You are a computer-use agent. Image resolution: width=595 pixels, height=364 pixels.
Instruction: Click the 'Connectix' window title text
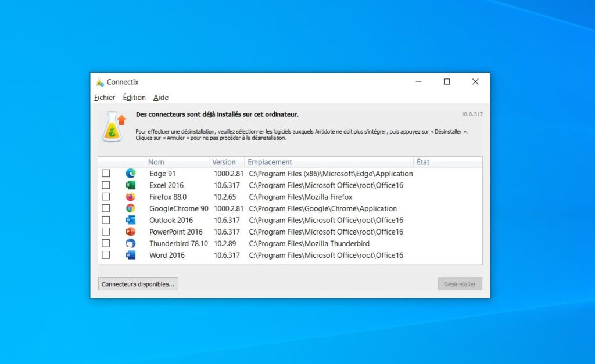click(123, 82)
